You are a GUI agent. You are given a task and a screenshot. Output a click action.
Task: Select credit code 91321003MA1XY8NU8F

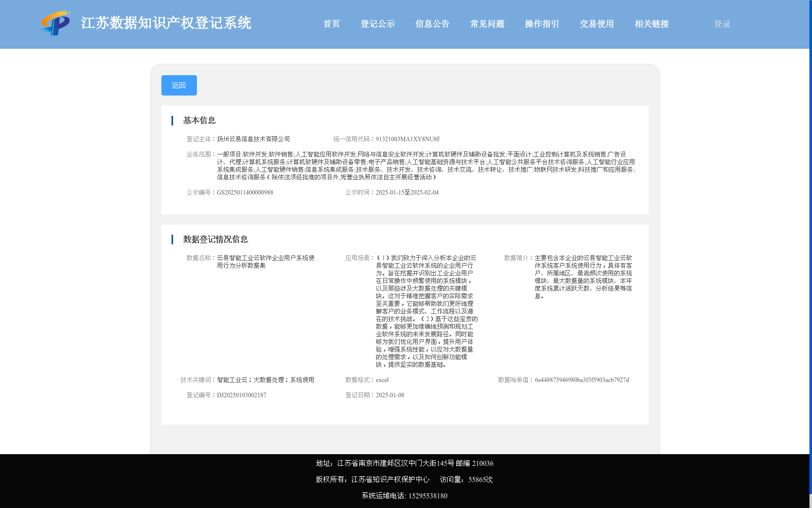[x=408, y=139]
